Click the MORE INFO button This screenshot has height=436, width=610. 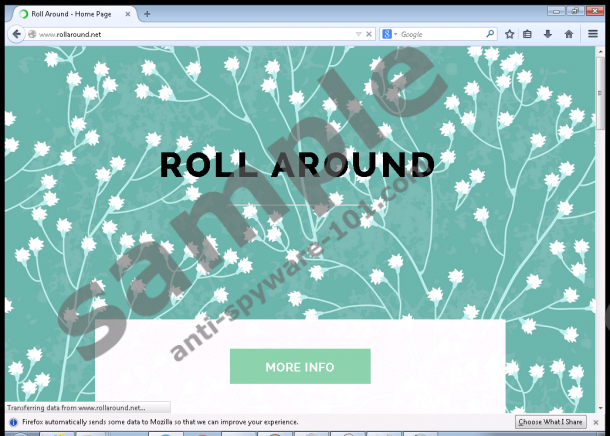click(x=300, y=367)
